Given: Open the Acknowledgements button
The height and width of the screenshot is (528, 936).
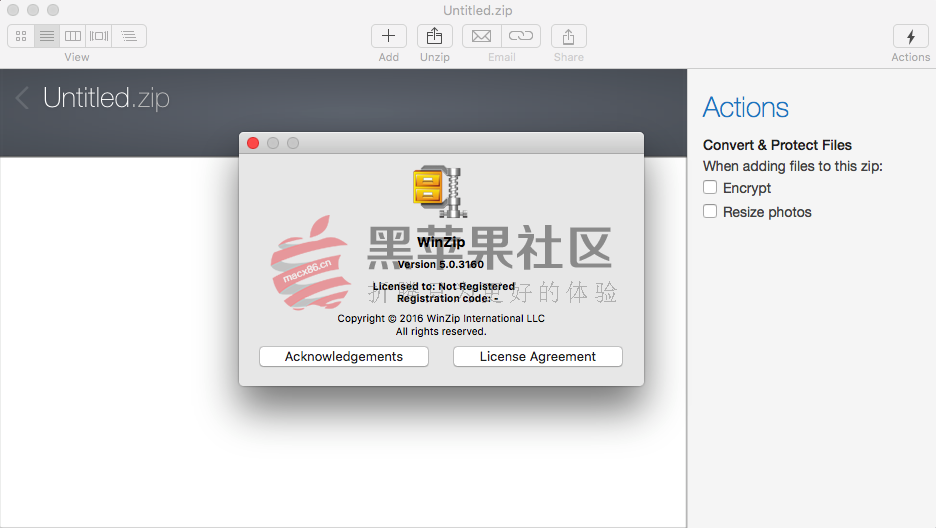Looking at the screenshot, I should tap(344, 356).
